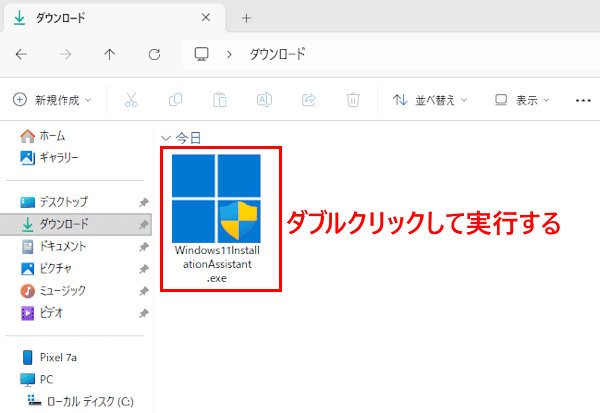Open ホーム in the sidebar
Image resolution: width=600 pixels, height=413 pixels.
[43, 135]
